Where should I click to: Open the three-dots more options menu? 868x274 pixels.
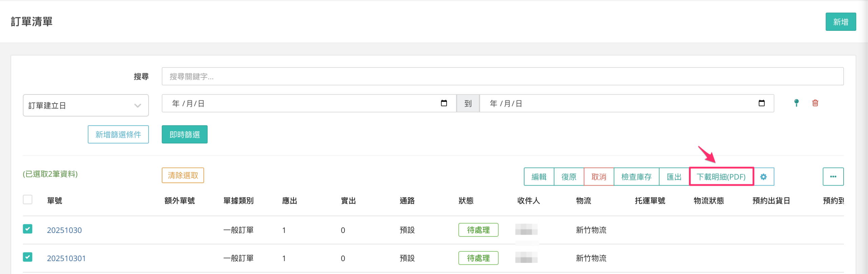tap(833, 177)
